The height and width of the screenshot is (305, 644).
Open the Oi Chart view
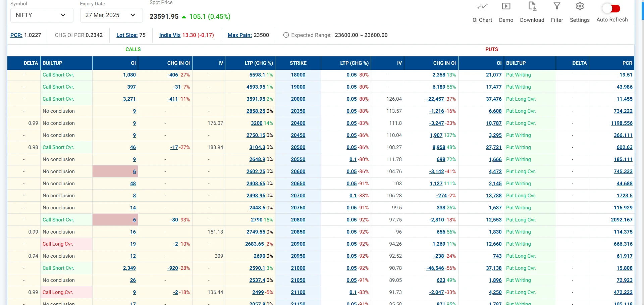click(x=482, y=12)
